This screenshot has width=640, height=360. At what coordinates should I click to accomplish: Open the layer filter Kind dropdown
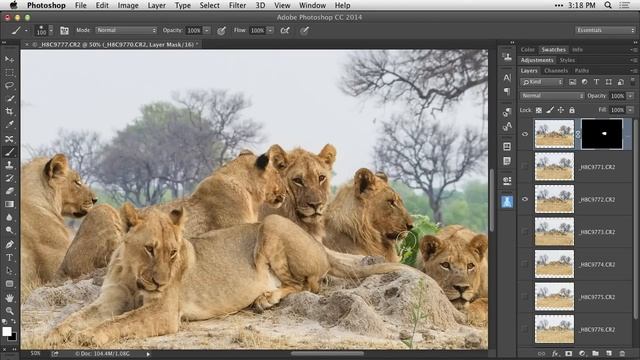tap(542, 82)
